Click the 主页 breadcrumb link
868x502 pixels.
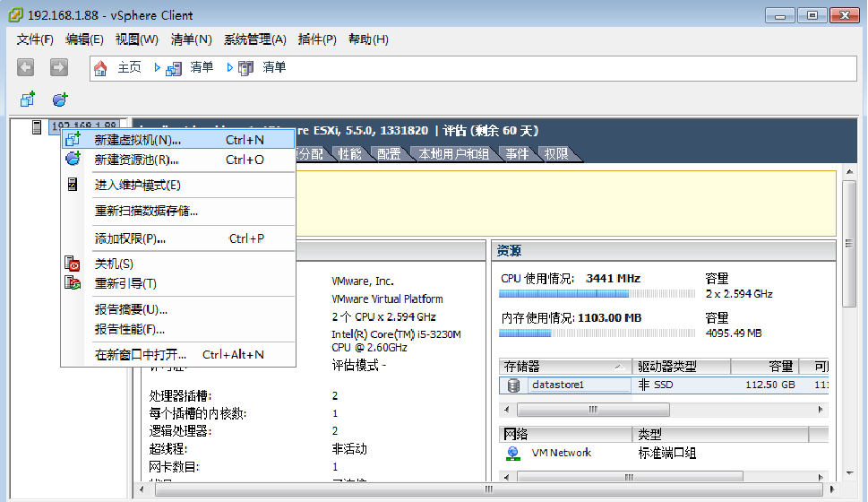point(129,67)
